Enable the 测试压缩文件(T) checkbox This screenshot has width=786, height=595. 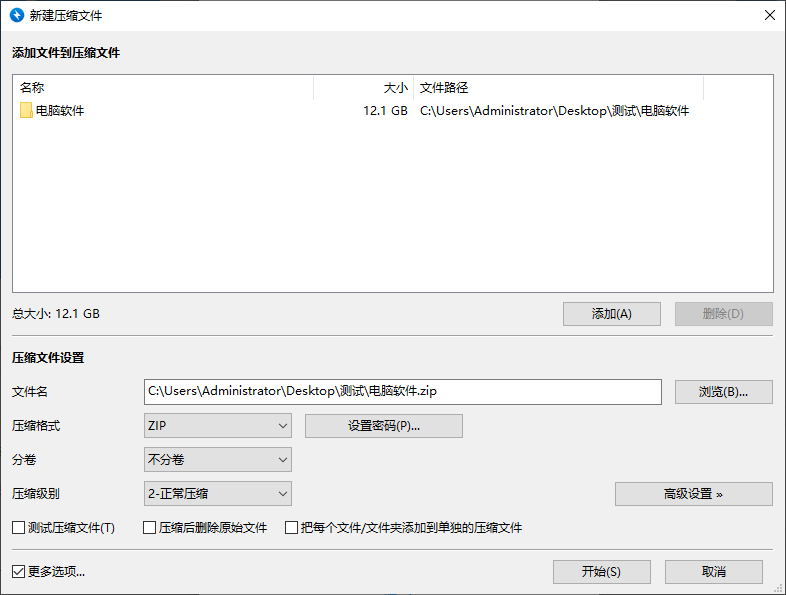pyautogui.click(x=19, y=527)
